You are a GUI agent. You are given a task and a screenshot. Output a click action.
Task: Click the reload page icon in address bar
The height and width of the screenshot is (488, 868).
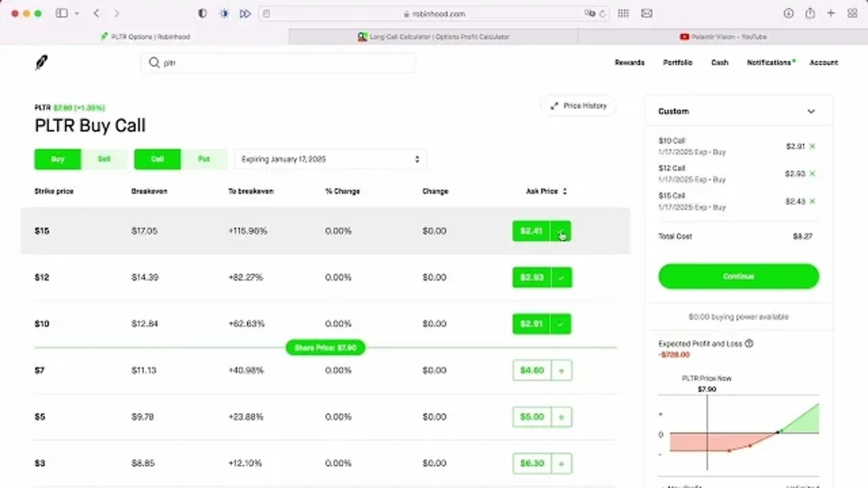(603, 14)
